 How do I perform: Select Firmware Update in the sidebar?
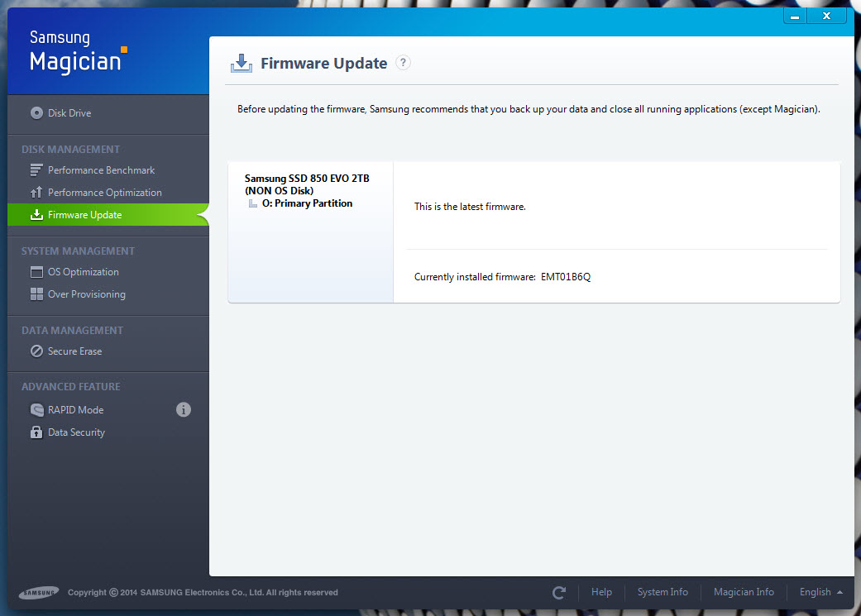(x=108, y=215)
